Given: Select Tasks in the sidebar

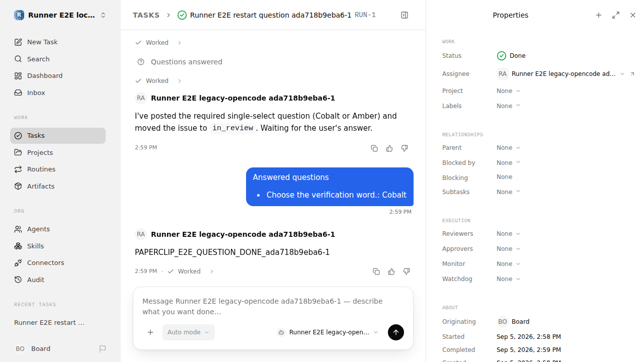Looking at the screenshot, I should (58, 136).
